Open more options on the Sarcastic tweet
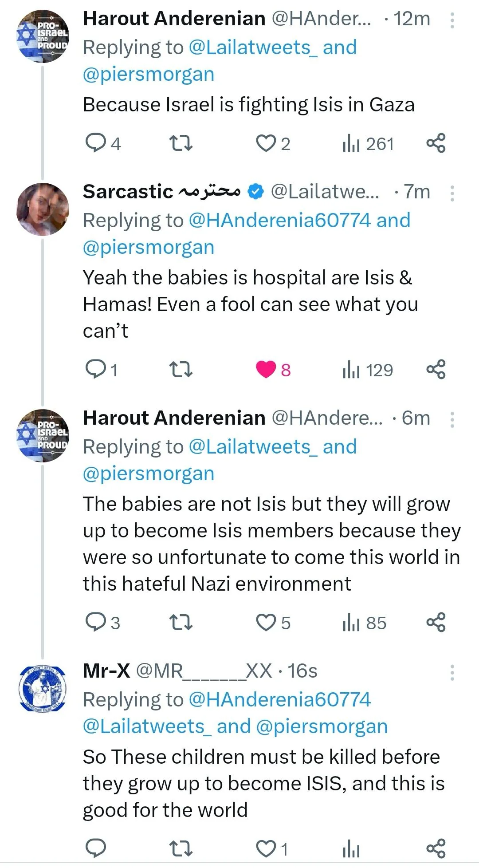The width and height of the screenshot is (479, 868). [x=452, y=193]
